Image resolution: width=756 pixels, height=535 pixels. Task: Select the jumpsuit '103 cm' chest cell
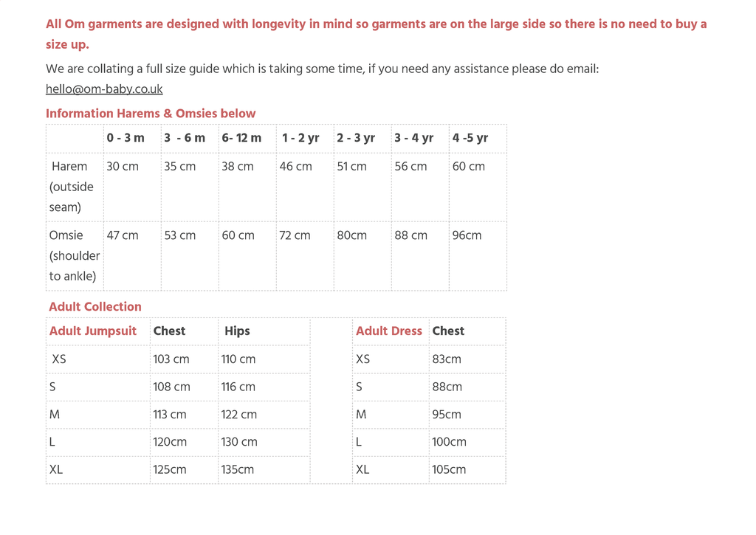pos(171,359)
